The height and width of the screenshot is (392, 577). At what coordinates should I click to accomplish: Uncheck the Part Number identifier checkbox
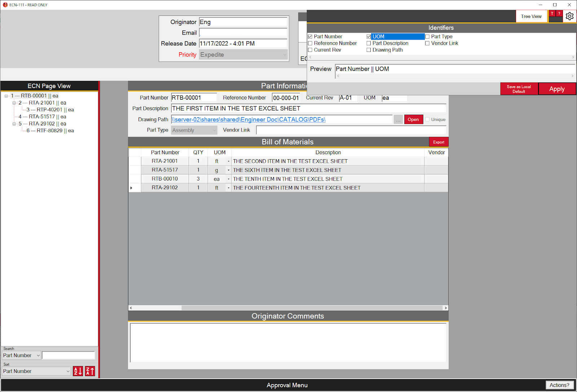310,37
